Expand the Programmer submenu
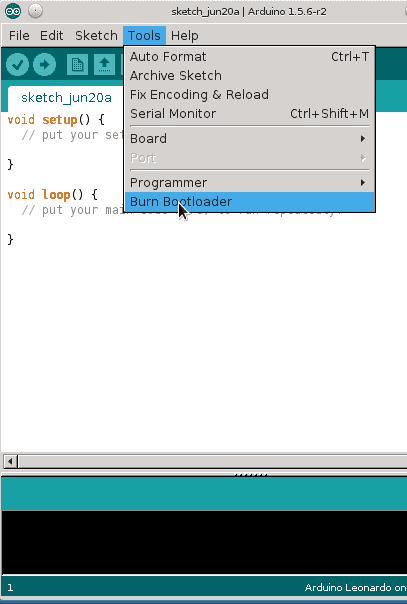The width and height of the screenshot is (407, 604). tap(250, 183)
